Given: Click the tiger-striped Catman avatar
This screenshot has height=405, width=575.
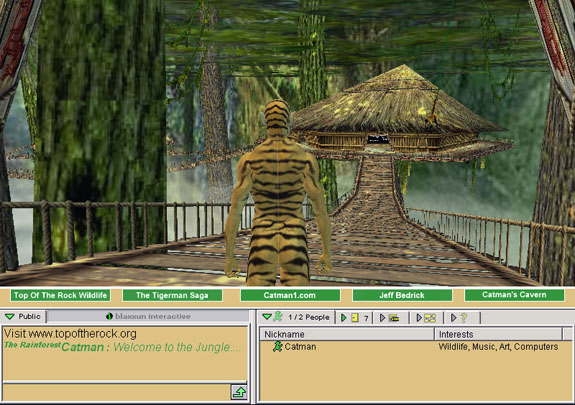Looking at the screenshot, I should (278, 194).
